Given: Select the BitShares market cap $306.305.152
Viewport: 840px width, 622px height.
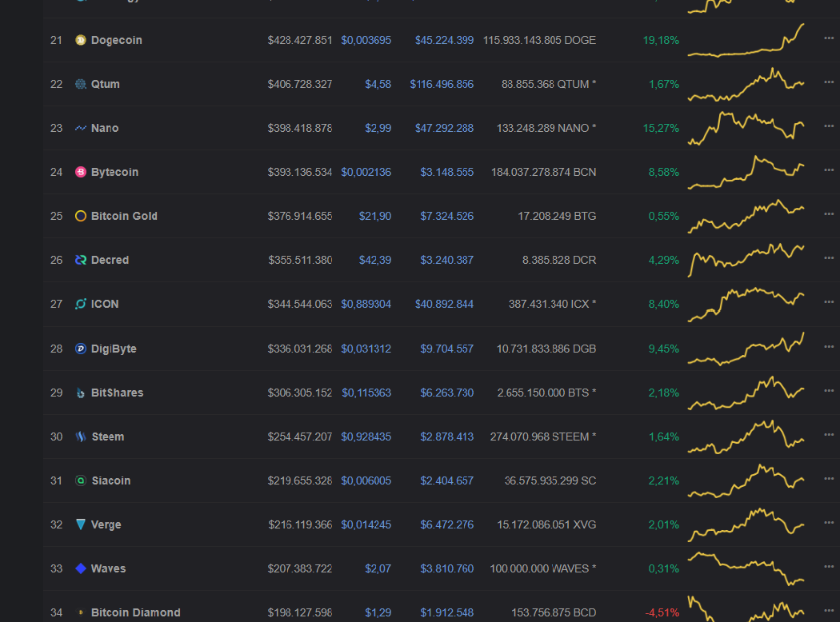Looking at the screenshot, I should [x=300, y=393].
